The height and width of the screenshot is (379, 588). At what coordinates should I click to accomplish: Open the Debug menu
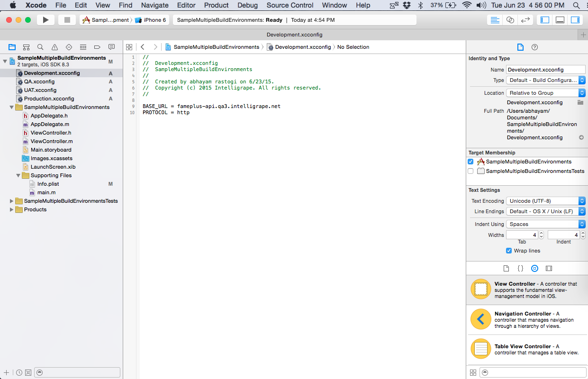(248, 5)
